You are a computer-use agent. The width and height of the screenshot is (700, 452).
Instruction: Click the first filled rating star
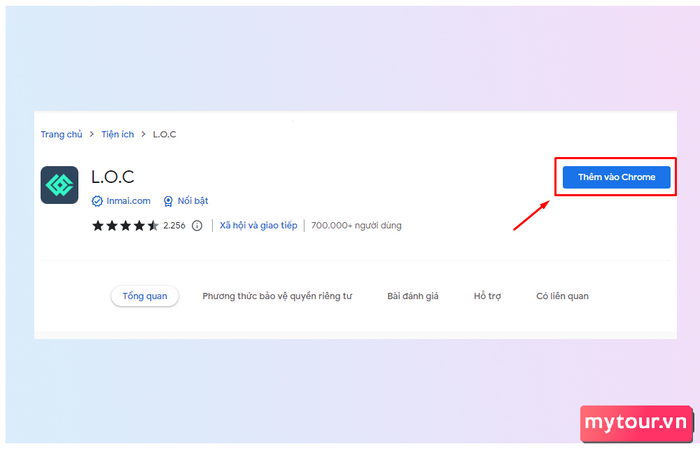coord(98,226)
